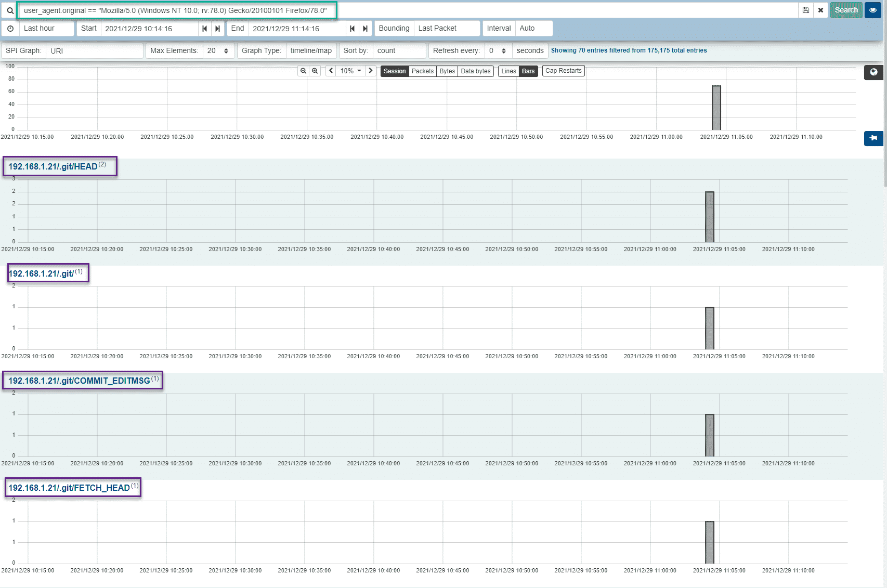Screen dimensions: 887x588
Task: Click the Search button
Action: point(846,10)
